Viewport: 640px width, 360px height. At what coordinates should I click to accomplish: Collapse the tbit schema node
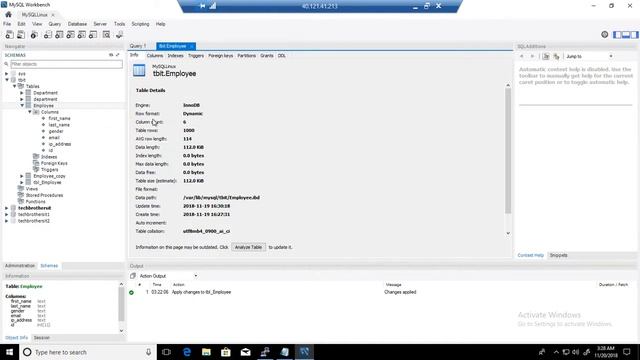[7, 80]
